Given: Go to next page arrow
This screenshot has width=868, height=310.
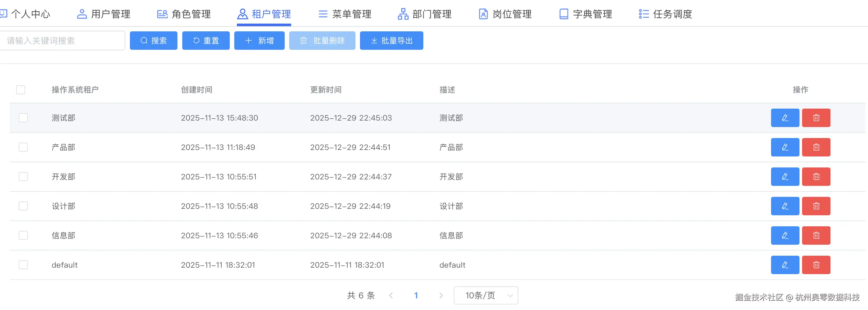Looking at the screenshot, I should coord(441,295).
